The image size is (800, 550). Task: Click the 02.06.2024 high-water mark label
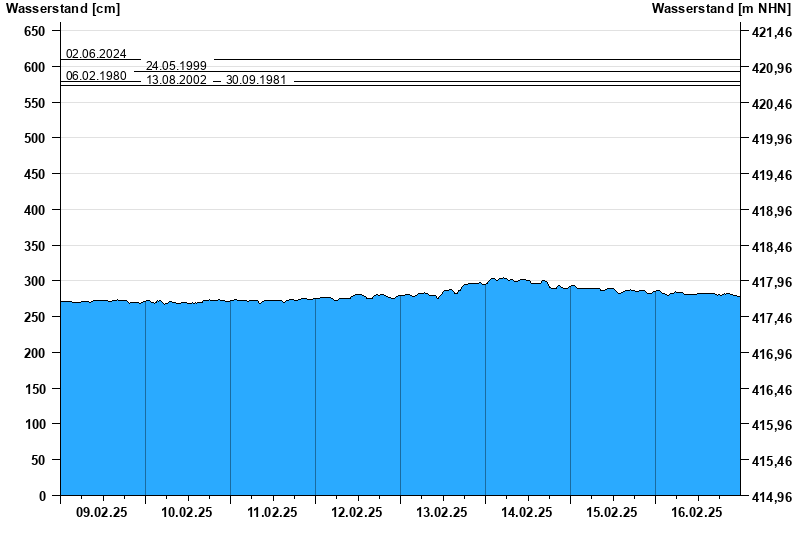(x=96, y=54)
